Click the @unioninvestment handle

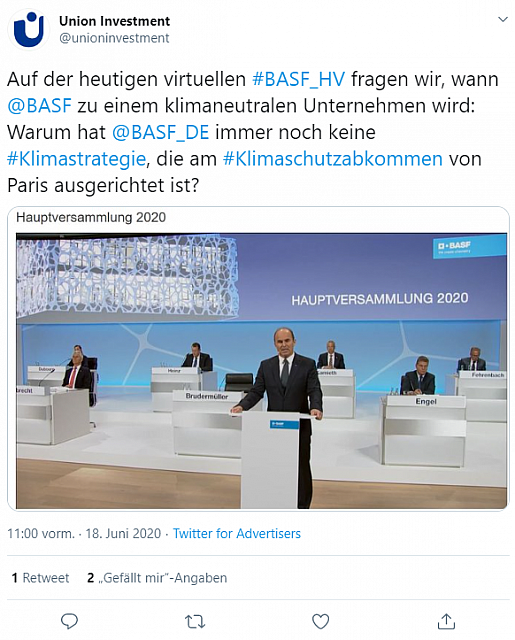114,38
